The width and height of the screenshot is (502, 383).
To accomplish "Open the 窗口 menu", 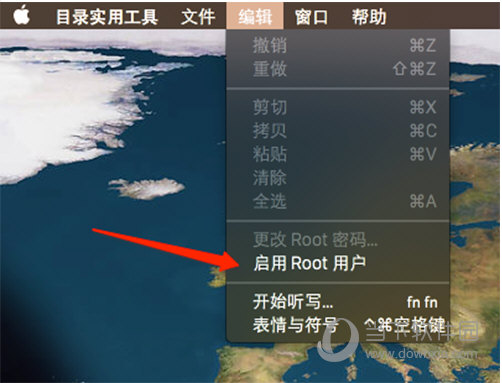I will [x=311, y=17].
